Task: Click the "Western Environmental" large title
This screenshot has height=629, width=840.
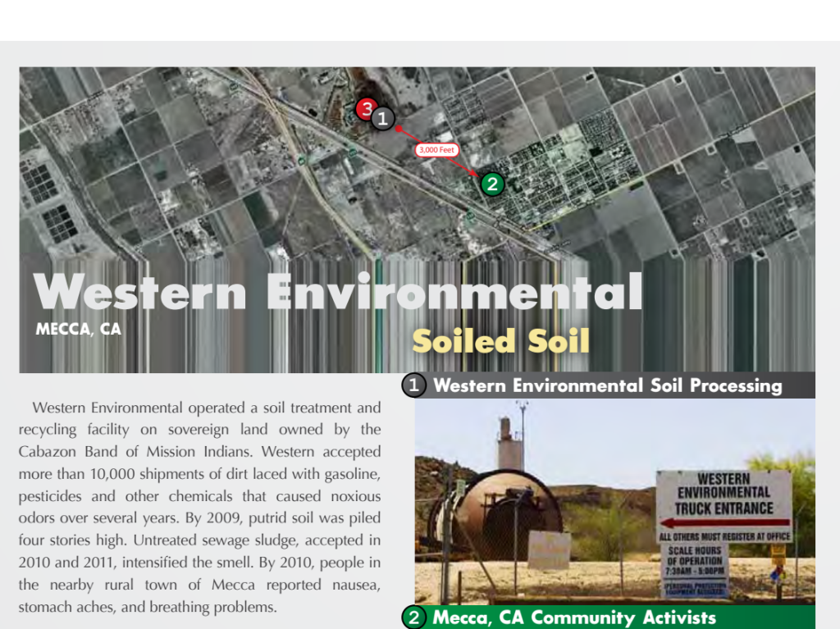Action: pyautogui.click(x=337, y=291)
